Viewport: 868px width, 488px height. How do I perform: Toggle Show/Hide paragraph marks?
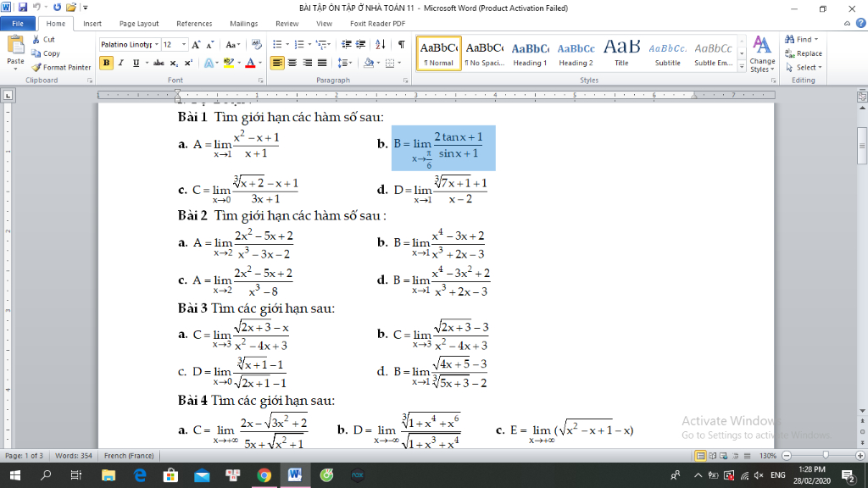click(x=401, y=45)
